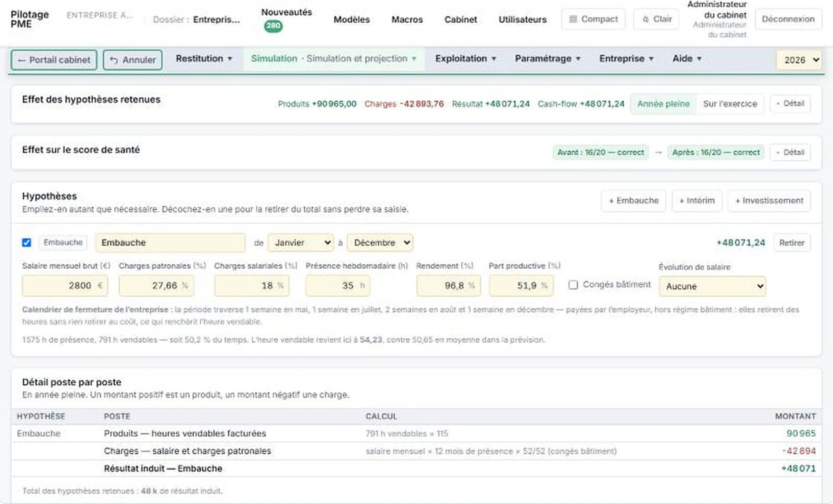Screen dimensions: 833x504
Task: Click the Pilotage PME logo
Action: [29, 19]
